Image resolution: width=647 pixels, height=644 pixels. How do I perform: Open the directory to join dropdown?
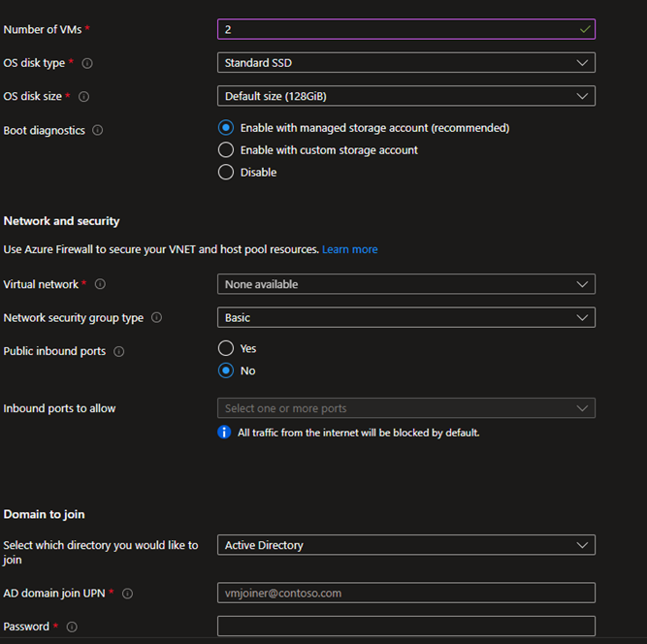(405, 545)
